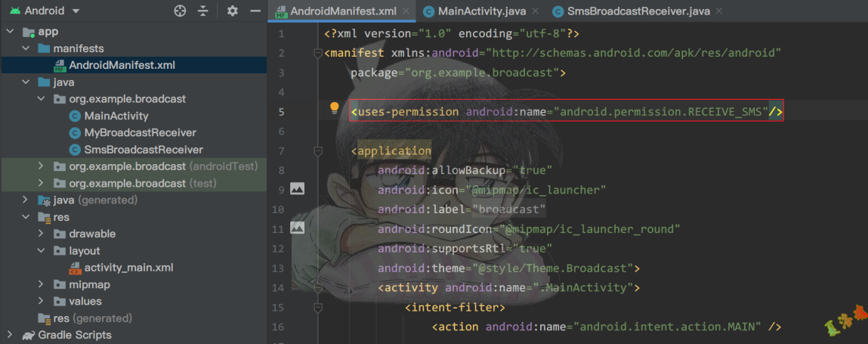Select activity_main.xml in layout folder
Image resolution: width=868 pixels, height=344 pixels.
pos(128,268)
